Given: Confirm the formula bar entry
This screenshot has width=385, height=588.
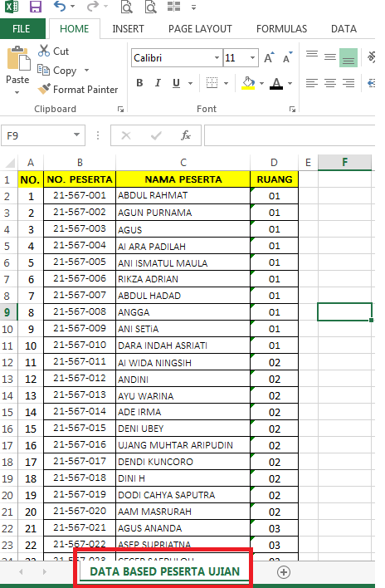Looking at the screenshot, I should click(156, 135).
